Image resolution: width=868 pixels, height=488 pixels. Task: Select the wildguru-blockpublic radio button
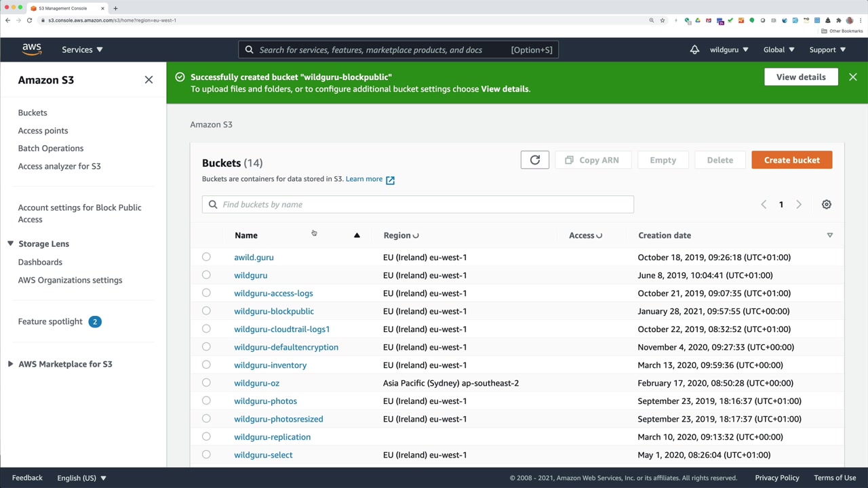[206, 311]
